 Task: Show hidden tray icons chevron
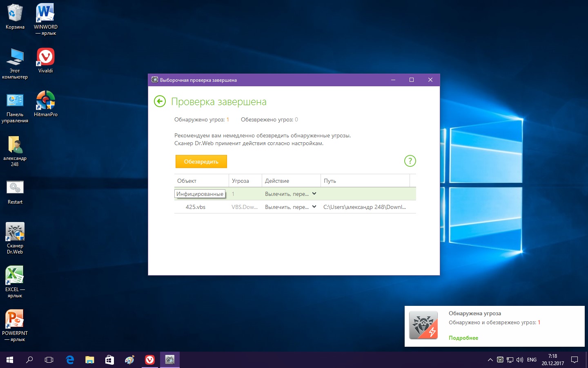coord(490,360)
